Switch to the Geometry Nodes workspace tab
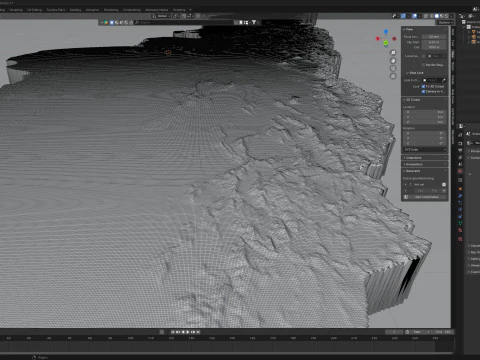The width and height of the screenshot is (480, 360). 156,10
